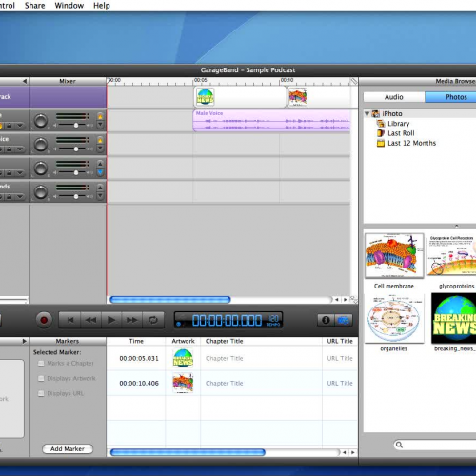Select the glycoproteins photo thumbnail
476x476 pixels.
[451, 255]
